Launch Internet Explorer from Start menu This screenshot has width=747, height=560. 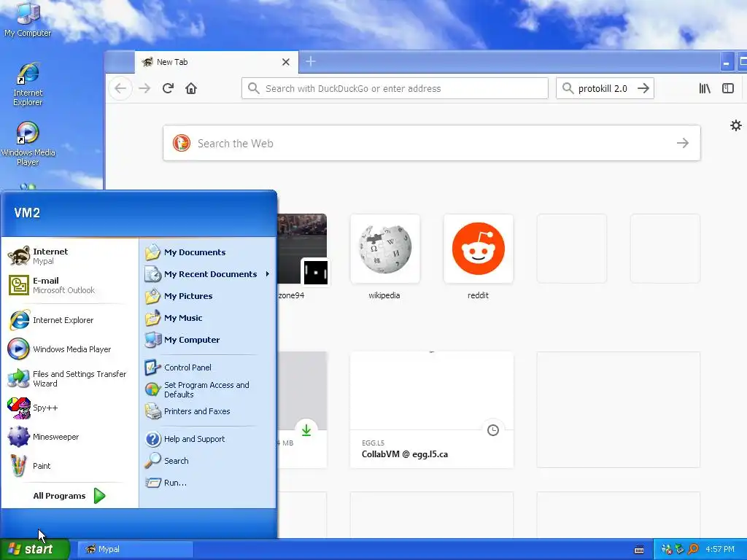point(69,320)
